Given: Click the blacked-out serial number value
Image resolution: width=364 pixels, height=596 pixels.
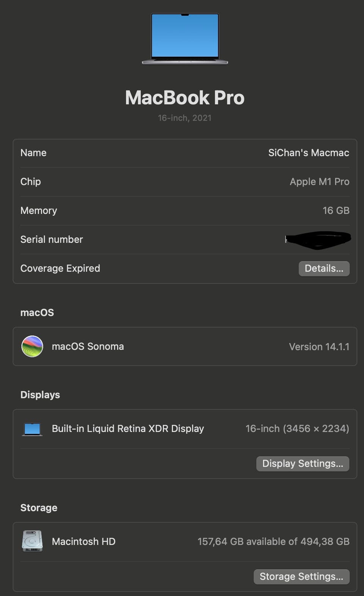Looking at the screenshot, I should click(x=318, y=240).
